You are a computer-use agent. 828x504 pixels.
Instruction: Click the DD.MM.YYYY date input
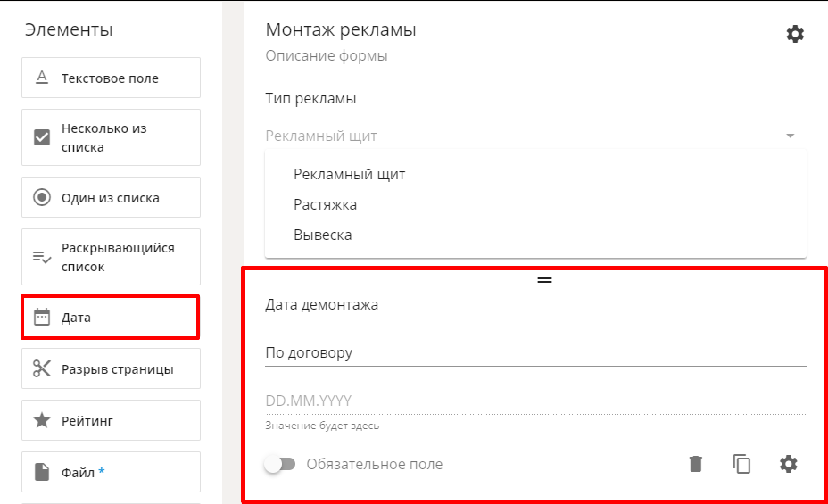(535, 401)
